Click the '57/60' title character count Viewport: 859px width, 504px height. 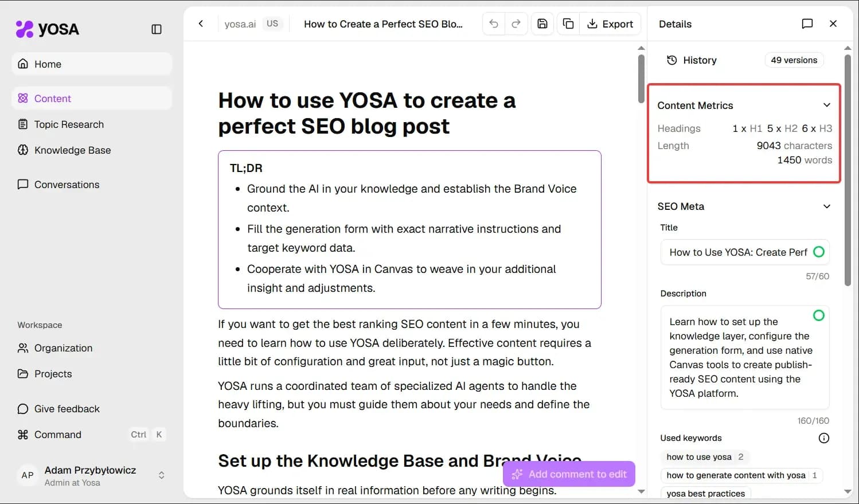[x=817, y=276]
